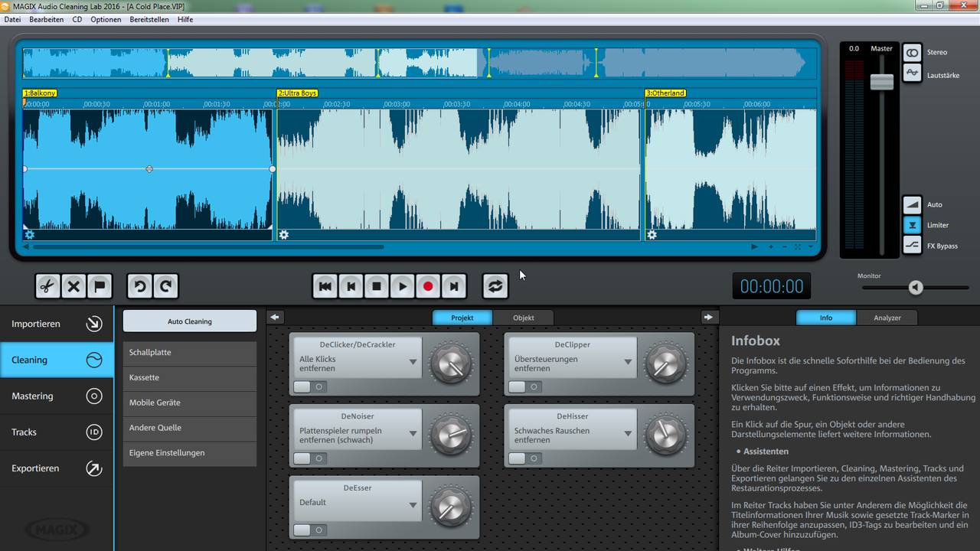
Task: Click the Importieren sidebar icon
Action: [94, 324]
